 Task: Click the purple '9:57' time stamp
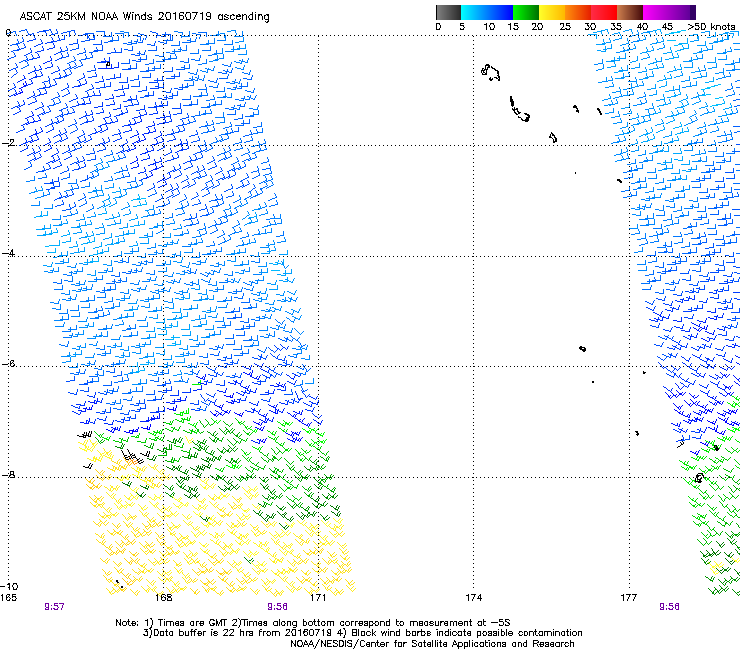click(x=54, y=607)
